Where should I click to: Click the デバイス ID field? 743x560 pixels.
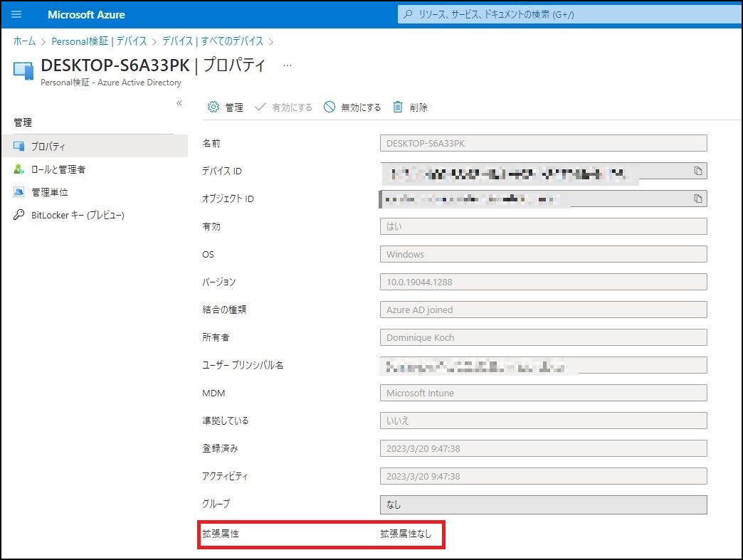pyautogui.click(x=544, y=171)
